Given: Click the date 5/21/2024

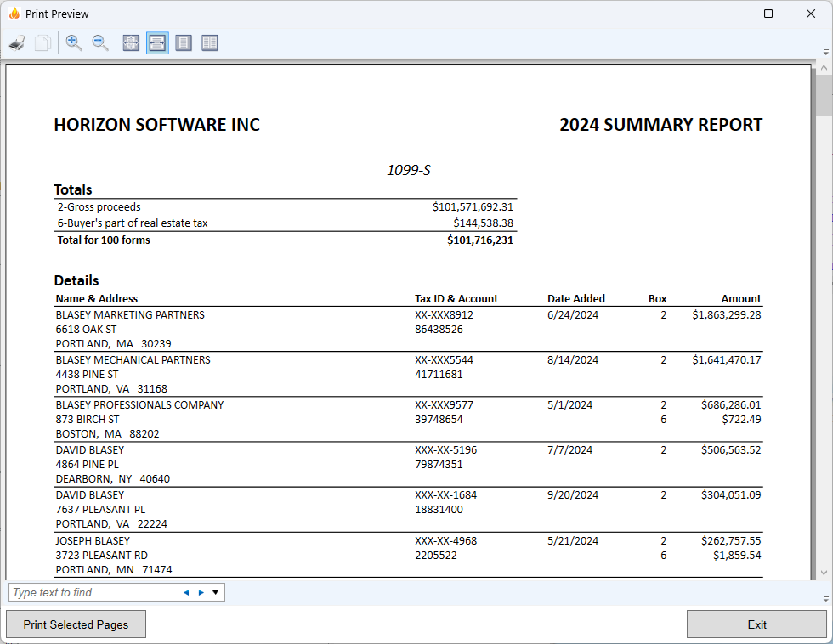Looking at the screenshot, I should click(573, 541).
